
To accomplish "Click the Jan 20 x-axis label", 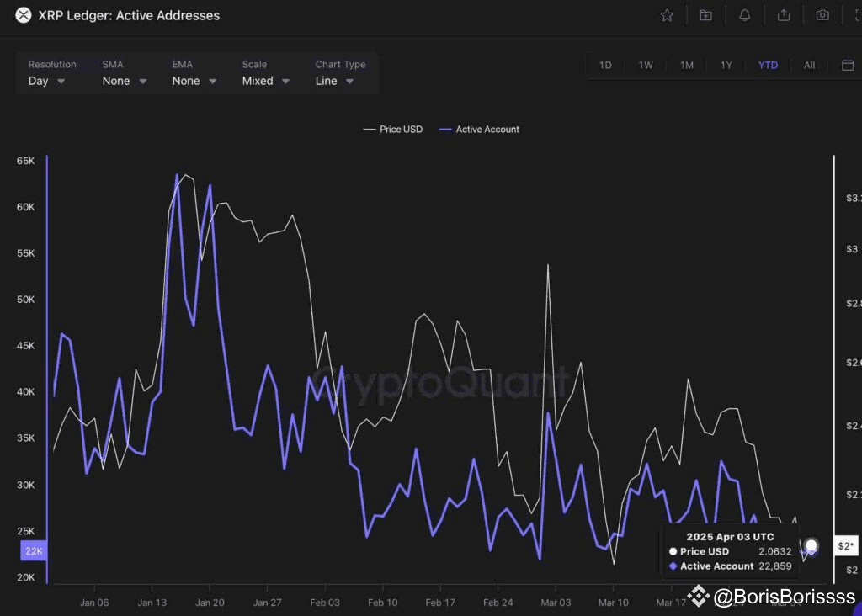I will (210, 603).
